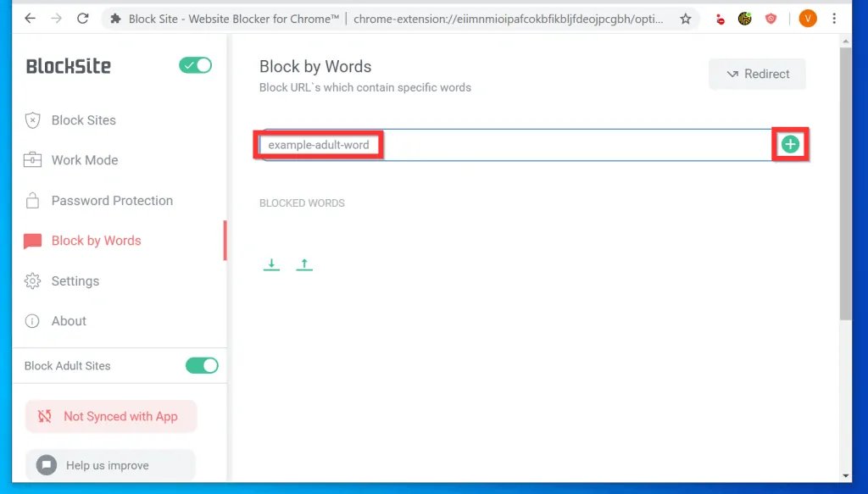Click the Redirect button
Image resolution: width=868 pixels, height=494 pixels.
[757, 74]
